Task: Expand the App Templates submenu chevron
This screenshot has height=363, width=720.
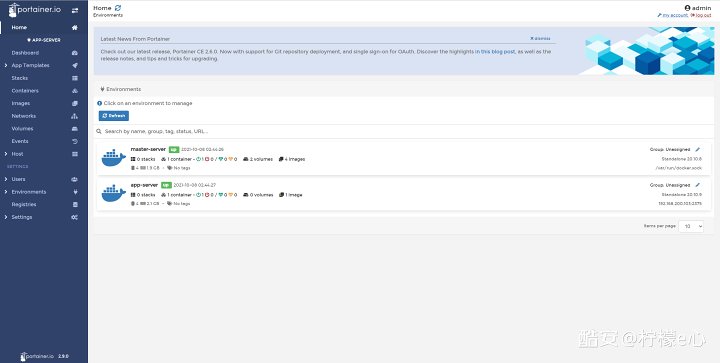Action: [x=6, y=65]
